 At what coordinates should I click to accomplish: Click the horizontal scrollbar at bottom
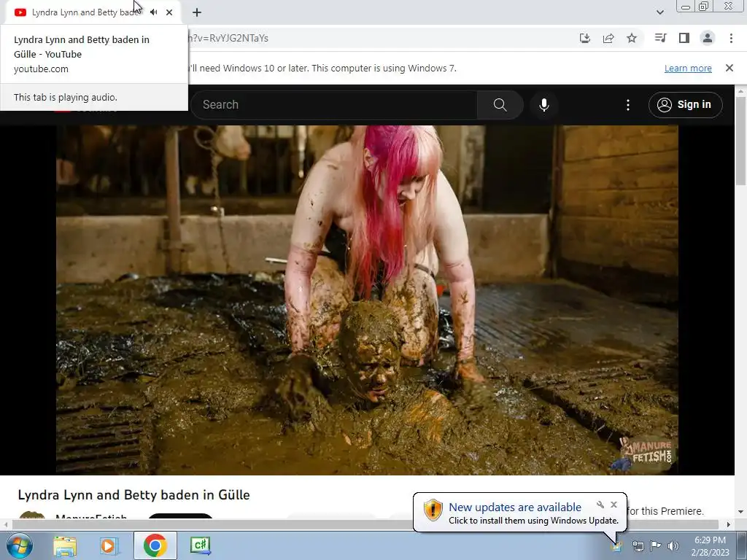pyautogui.click(x=365, y=524)
